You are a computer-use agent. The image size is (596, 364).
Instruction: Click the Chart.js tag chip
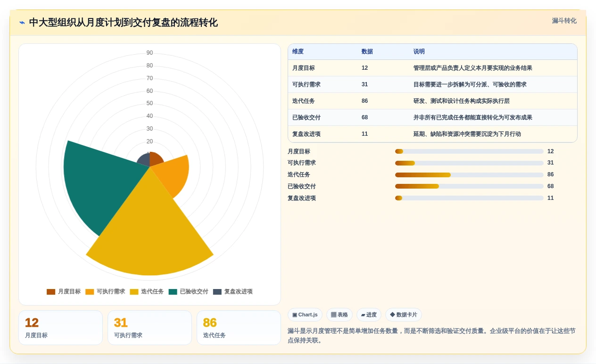pyautogui.click(x=305, y=315)
